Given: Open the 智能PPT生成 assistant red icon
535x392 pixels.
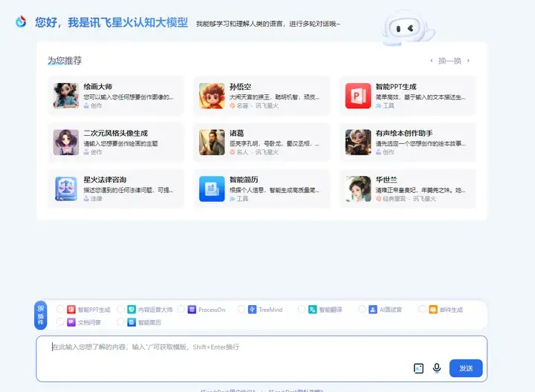Looking at the screenshot, I should tap(357, 96).
